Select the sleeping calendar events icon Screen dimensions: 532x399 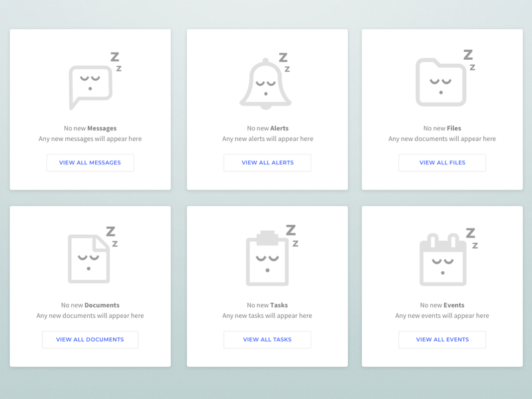click(x=442, y=259)
